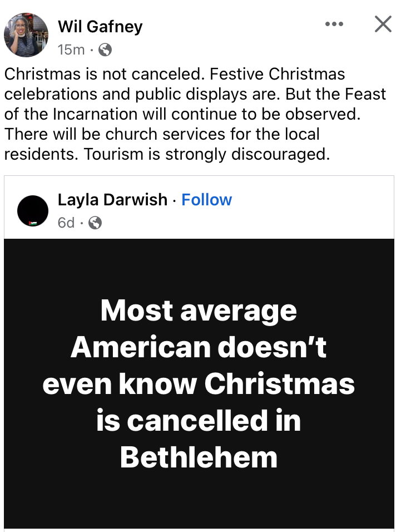Close the post with the X icon
The width and height of the screenshot is (401, 532).
click(383, 24)
